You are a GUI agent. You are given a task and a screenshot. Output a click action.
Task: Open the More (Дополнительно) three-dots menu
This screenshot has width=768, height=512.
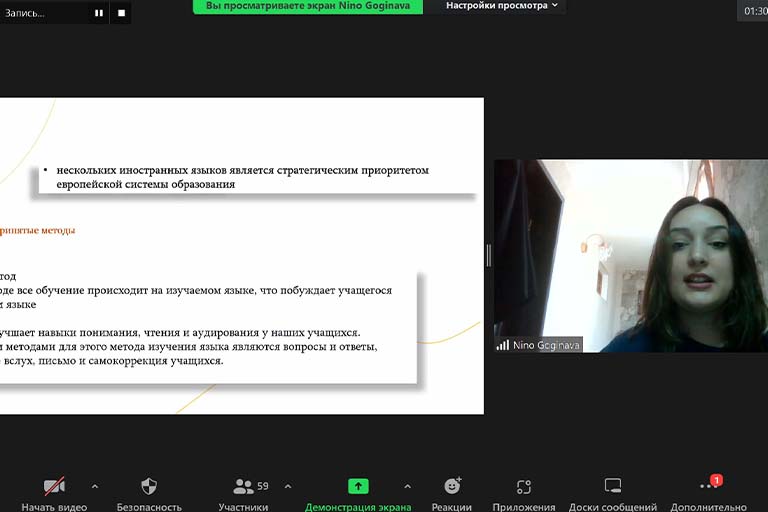point(709,487)
